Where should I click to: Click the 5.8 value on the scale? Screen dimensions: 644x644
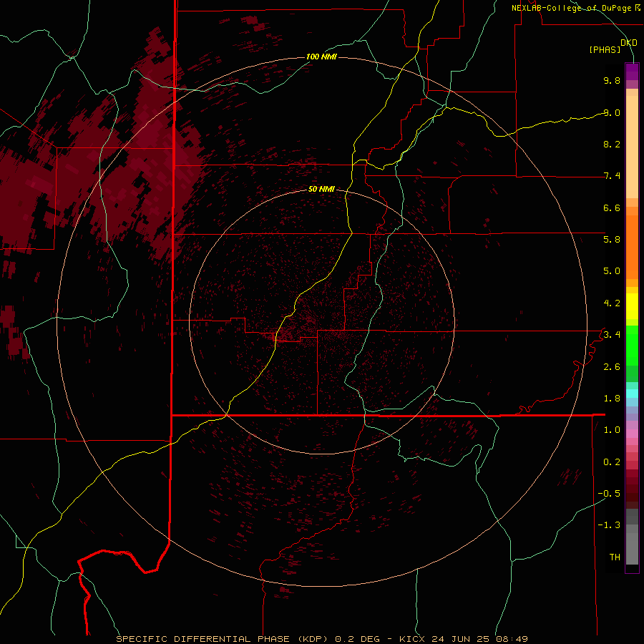tap(612, 240)
